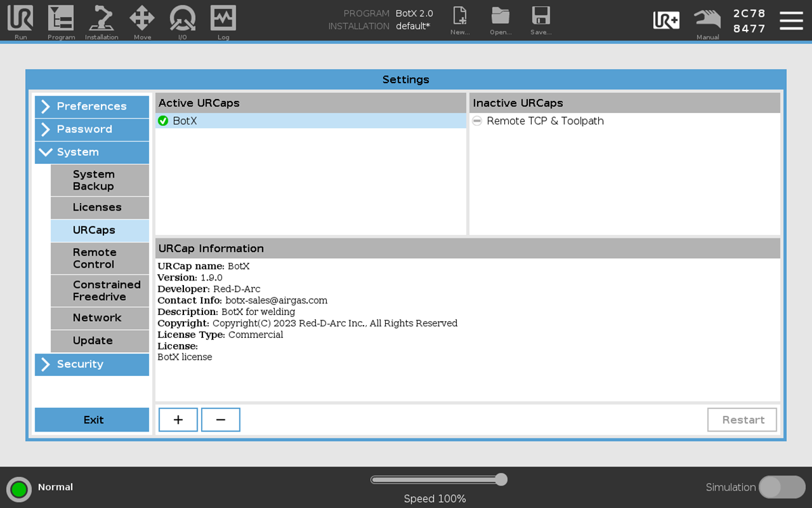Image resolution: width=812 pixels, height=508 pixels.
Task: Click the Developer Red-D-Arc line
Action: pyautogui.click(x=209, y=289)
